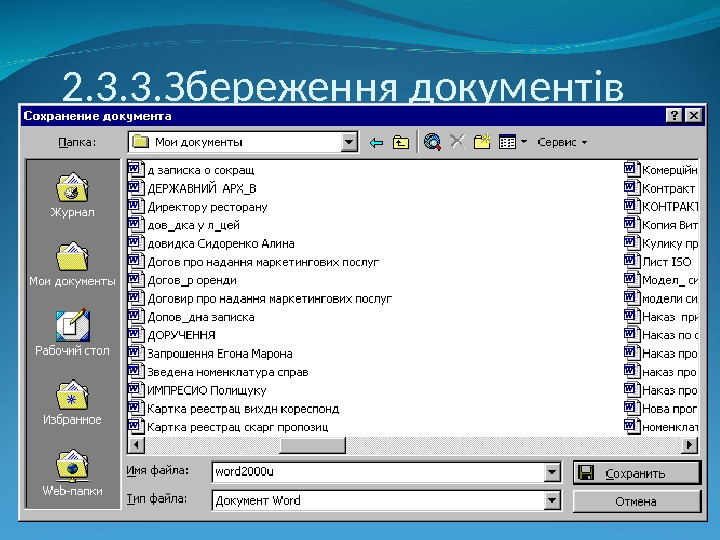Screen dimensions: 720x540
Task: Select file 'ИМПРЕСИО Полищуку'
Action: [207, 391]
